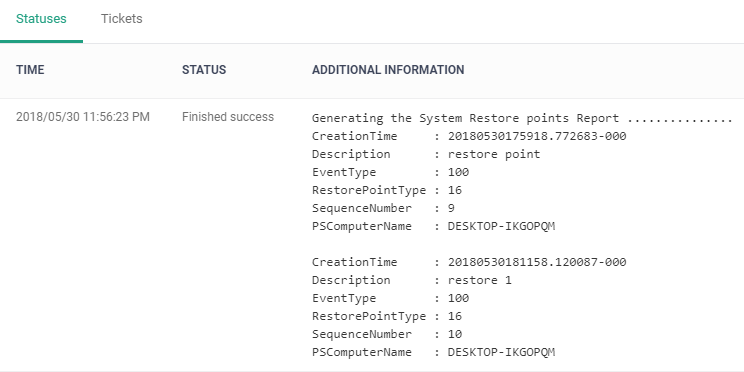Open the Tickets tab

[121, 19]
